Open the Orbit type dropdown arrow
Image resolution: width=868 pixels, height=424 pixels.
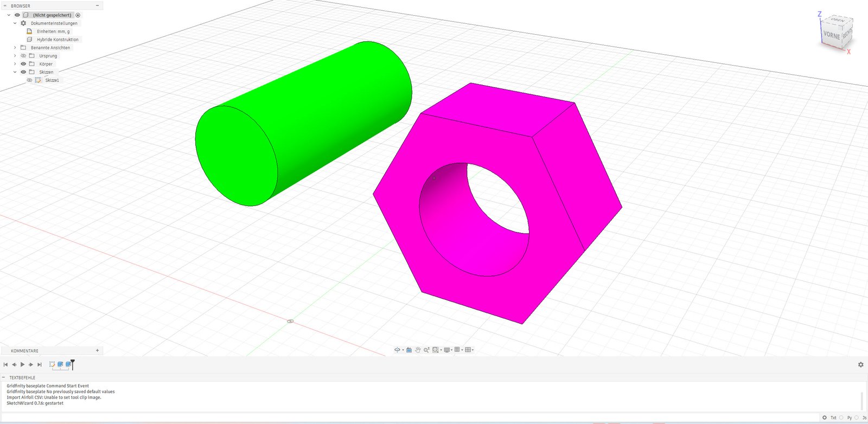(403, 350)
